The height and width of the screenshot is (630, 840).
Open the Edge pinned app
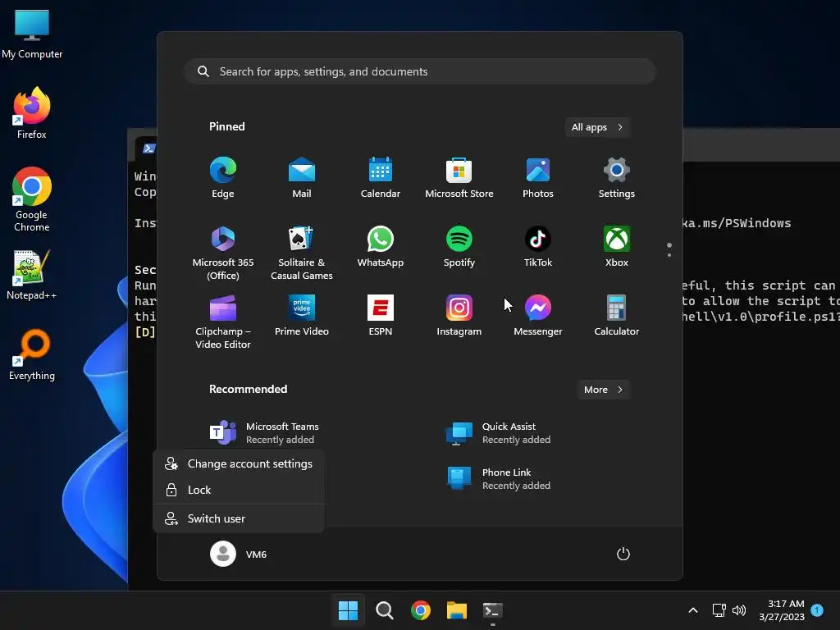coord(223,178)
